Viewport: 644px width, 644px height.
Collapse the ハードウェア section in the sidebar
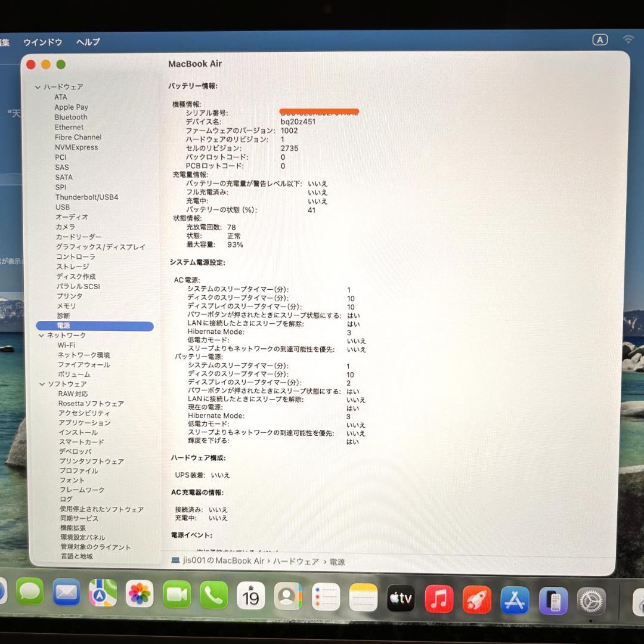38,86
